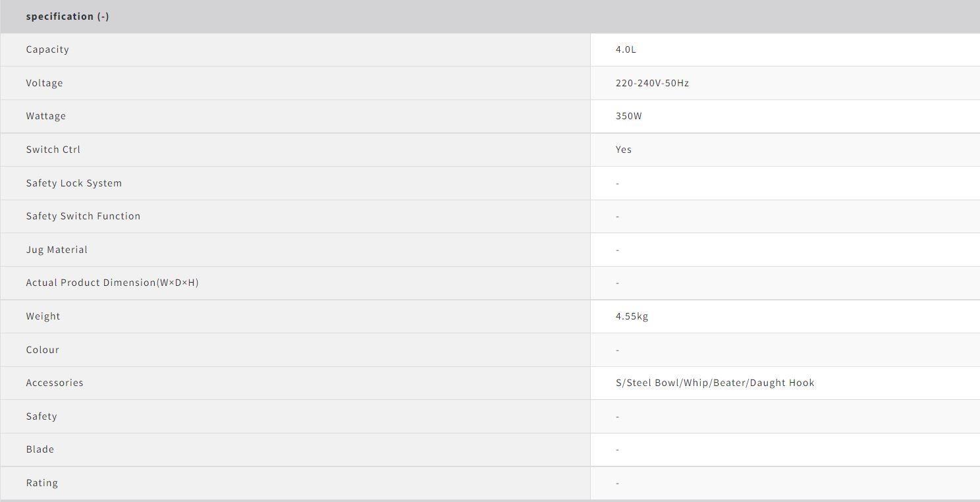
Task: Click the Safety Switch Function label
Action: [83, 216]
